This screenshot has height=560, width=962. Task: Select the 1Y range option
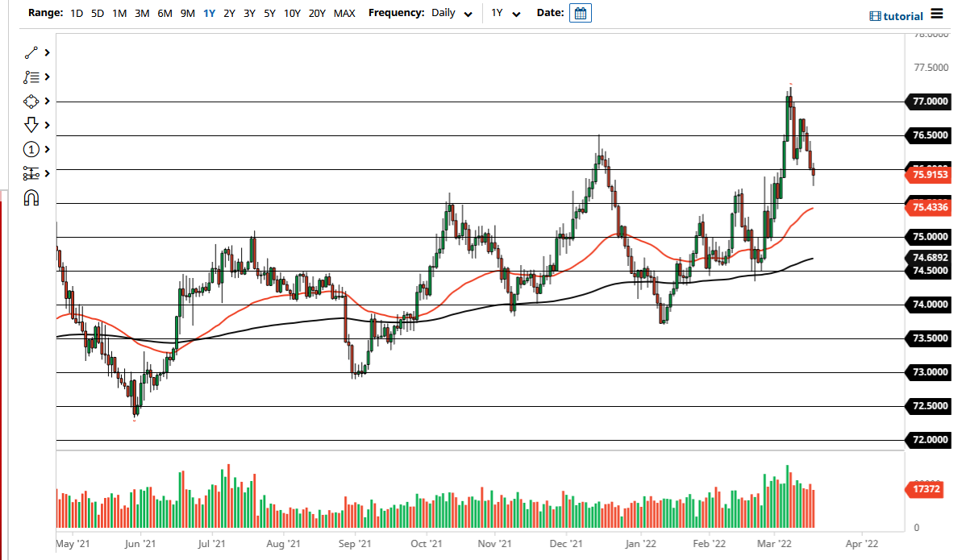[x=208, y=13]
